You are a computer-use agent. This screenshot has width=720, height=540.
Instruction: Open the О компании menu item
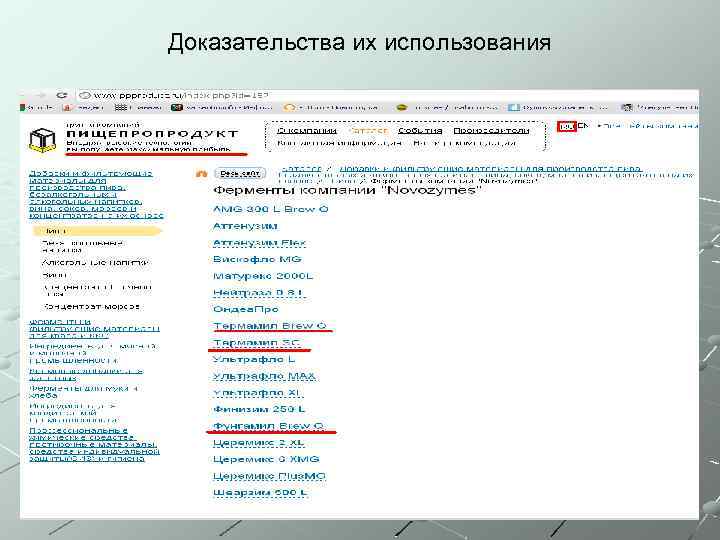pos(307,131)
